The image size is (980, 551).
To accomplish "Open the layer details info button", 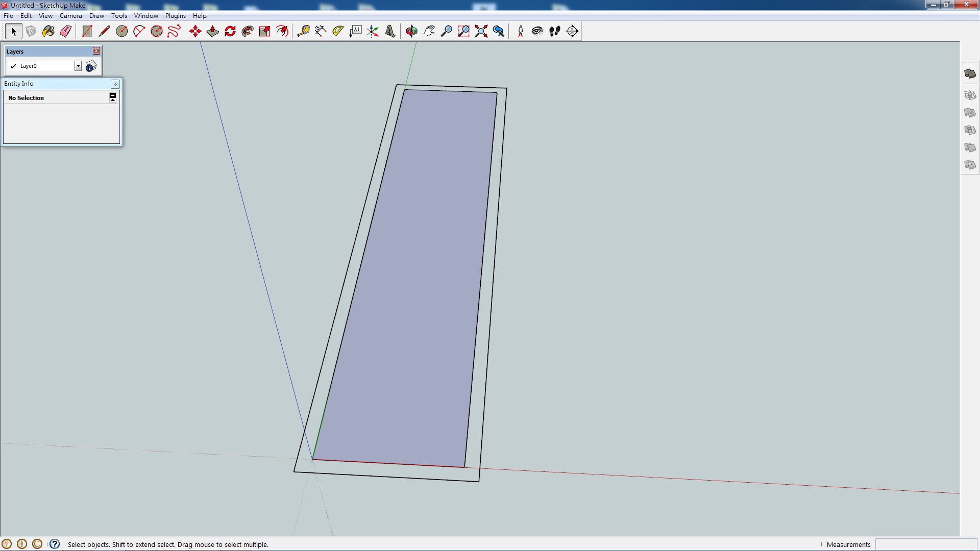I will pyautogui.click(x=91, y=66).
